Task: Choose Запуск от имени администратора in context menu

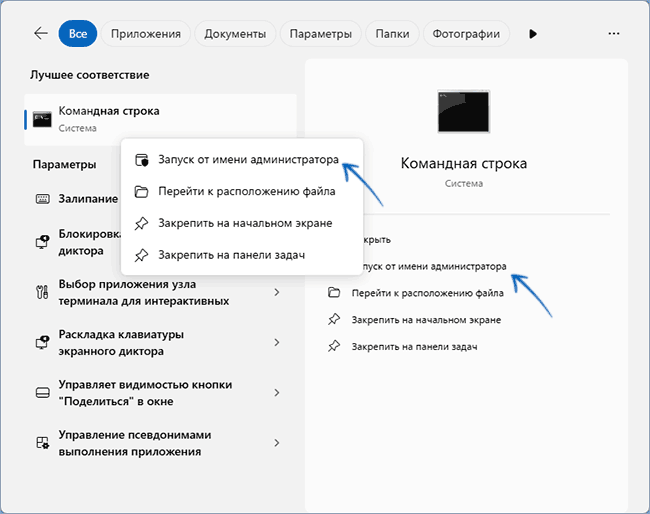Action: 242,160
